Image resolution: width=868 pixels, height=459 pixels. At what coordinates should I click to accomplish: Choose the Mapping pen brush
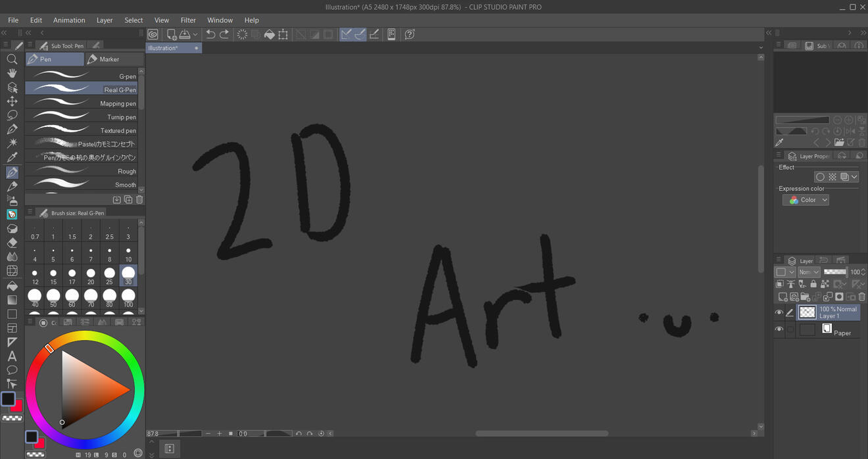coord(82,103)
